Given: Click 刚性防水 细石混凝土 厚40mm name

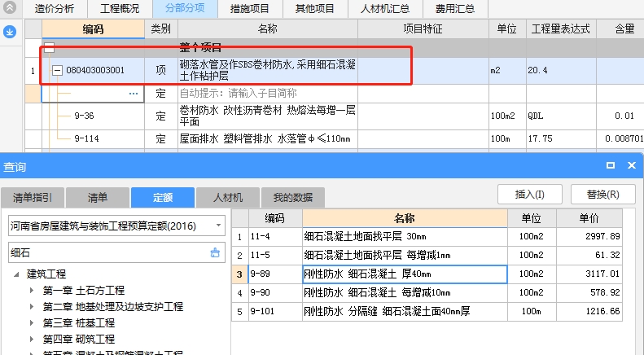Looking at the screenshot, I should (x=405, y=274).
